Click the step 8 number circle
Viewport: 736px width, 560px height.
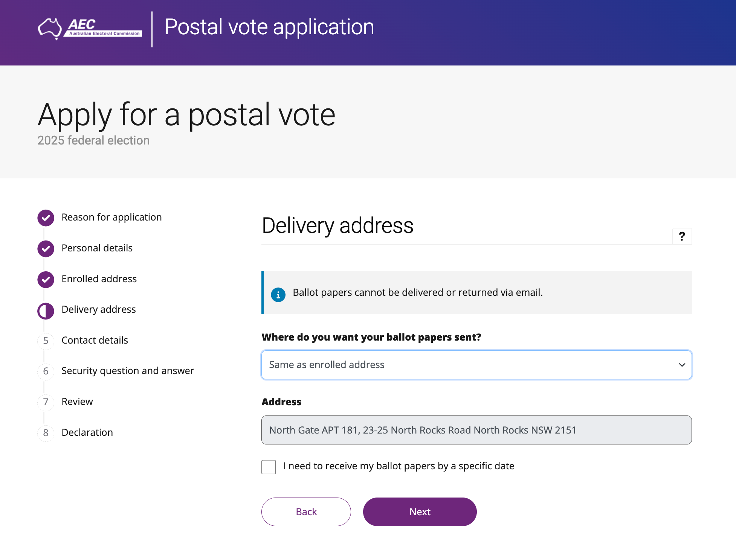tap(46, 433)
